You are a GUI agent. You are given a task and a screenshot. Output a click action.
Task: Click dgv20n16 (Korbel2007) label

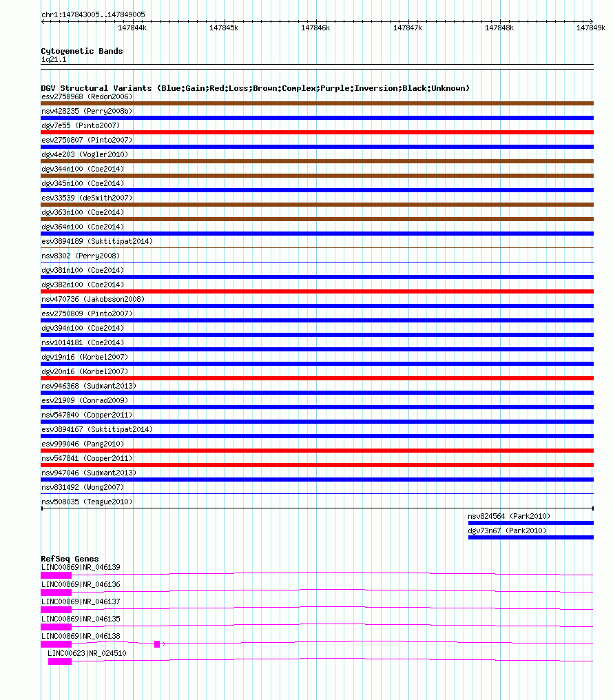85,371
